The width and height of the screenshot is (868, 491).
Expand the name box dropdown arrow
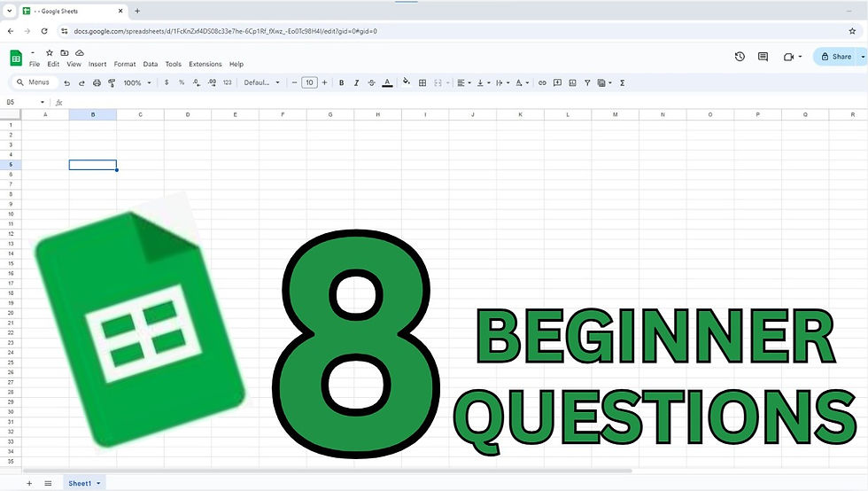tap(43, 102)
